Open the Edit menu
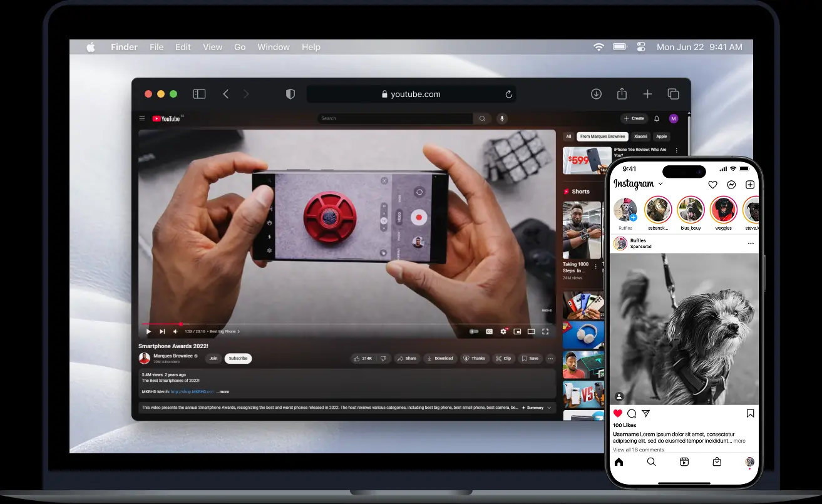Screen dimensions: 822x504 click(183, 47)
